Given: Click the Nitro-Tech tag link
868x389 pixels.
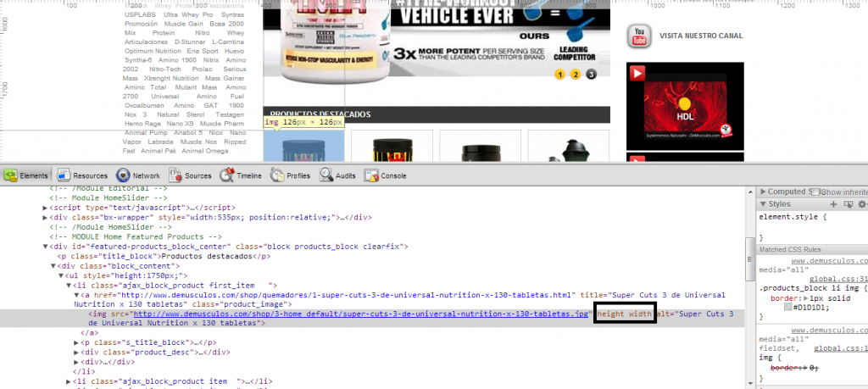Looking at the screenshot, I should tap(165, 69).
